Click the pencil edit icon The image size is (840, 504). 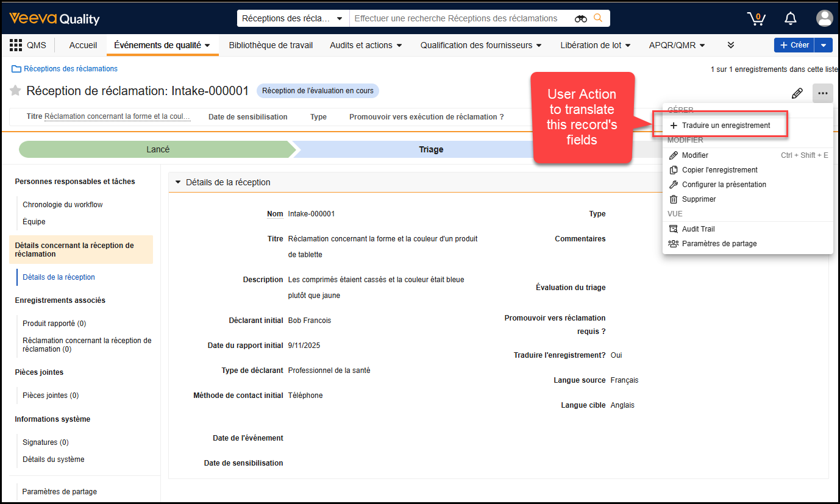pyautogui.click(x=797, y=93)
